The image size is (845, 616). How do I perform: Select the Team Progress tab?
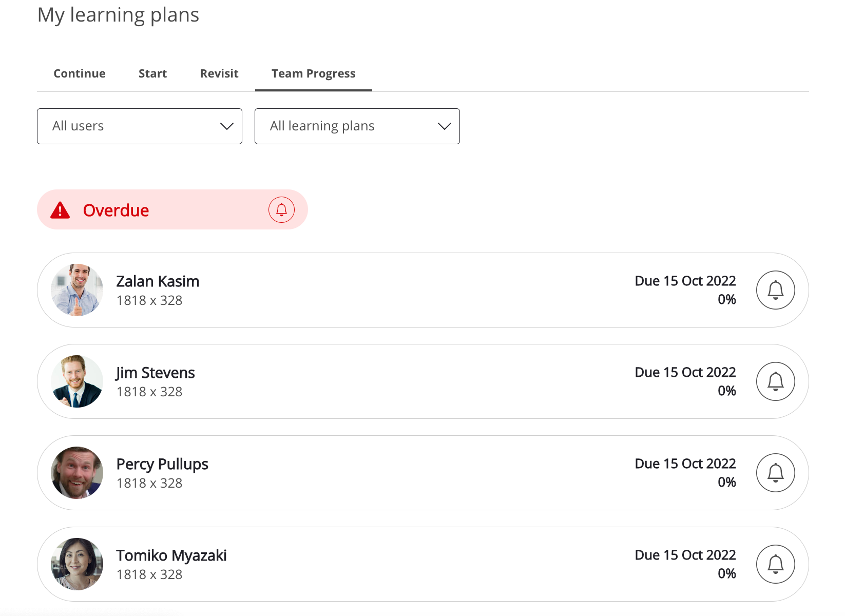tap(313, 73)
